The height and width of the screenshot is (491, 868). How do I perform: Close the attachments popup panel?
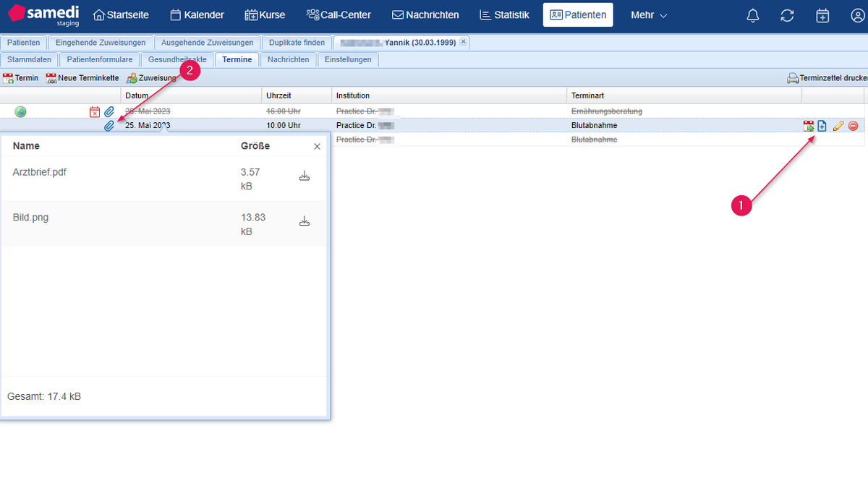[x=317, y=147]
